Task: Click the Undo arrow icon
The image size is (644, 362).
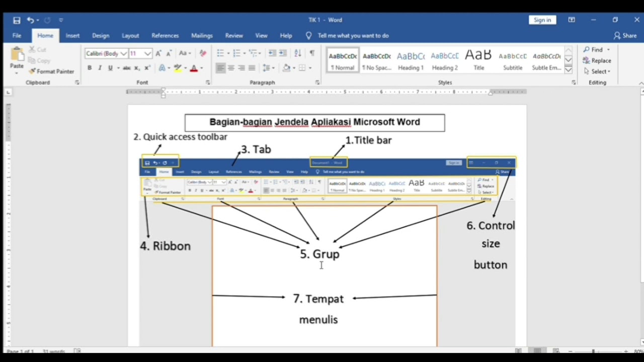Action: [31, 20]
